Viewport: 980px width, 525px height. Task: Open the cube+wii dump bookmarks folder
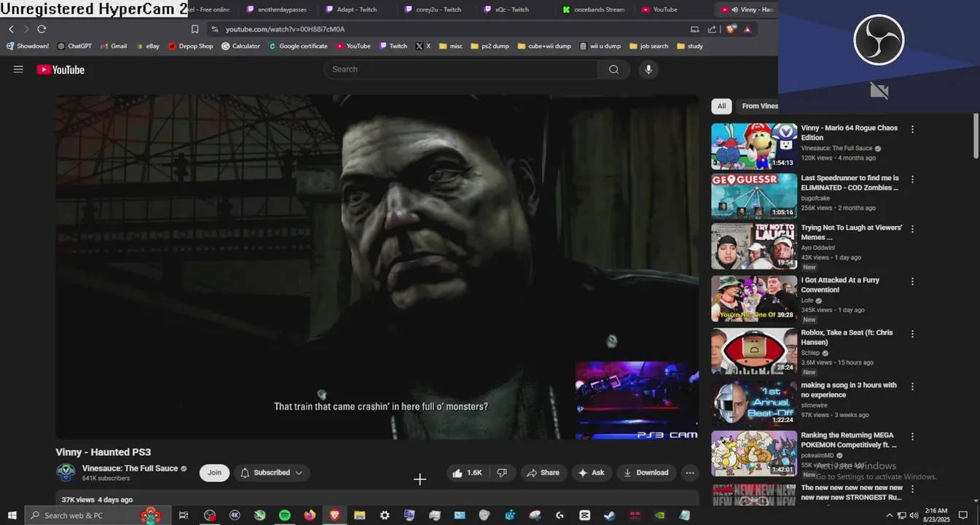click(544, 46)
